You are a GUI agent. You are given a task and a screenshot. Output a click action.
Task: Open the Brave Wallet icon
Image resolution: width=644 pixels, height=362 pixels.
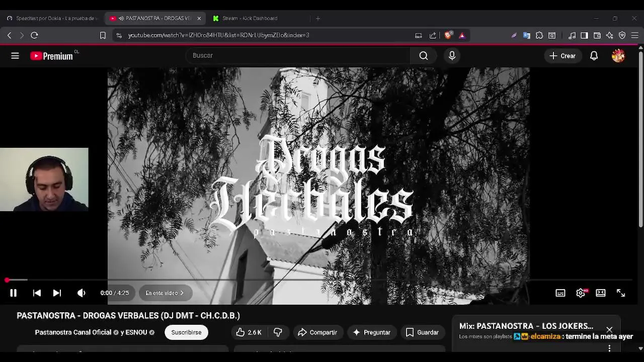coord(597,35)
